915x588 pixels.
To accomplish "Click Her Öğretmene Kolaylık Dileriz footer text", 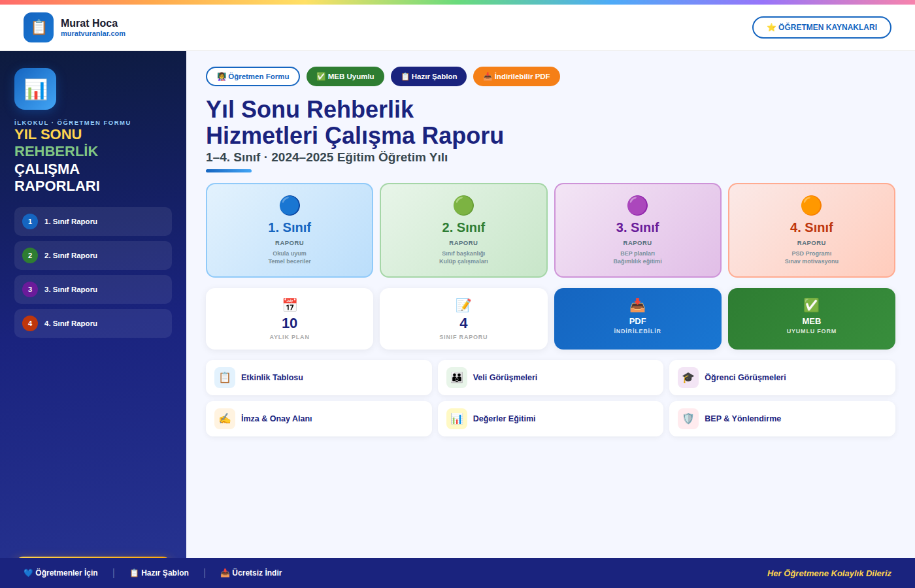I will (x=829, y=573).
